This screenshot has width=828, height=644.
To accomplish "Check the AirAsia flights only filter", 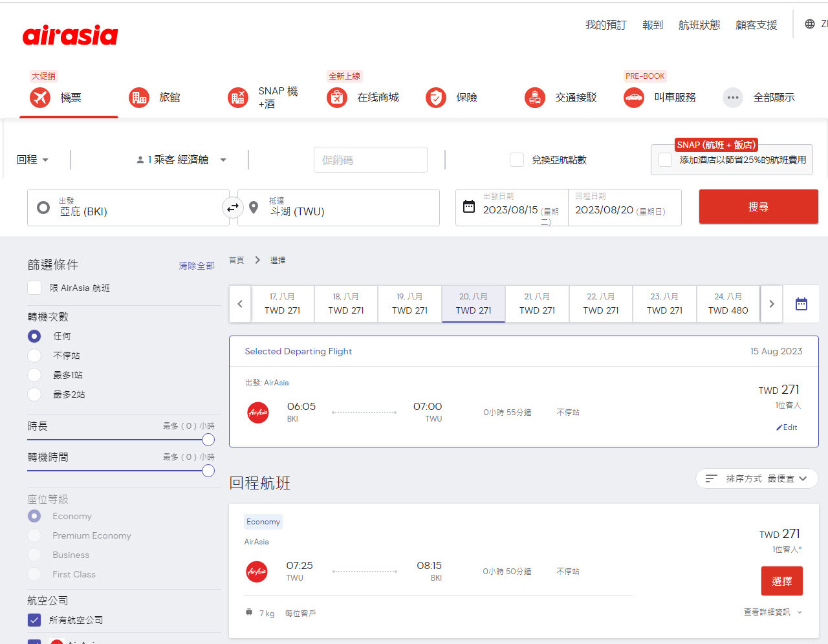I will point(34,288).
